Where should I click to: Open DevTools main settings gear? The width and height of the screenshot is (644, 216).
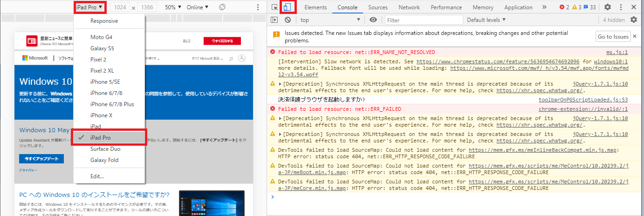click(x=608, y=7)
